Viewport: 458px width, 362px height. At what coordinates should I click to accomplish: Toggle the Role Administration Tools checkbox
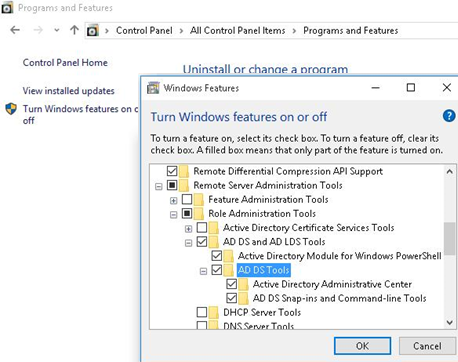coord(187,213)
